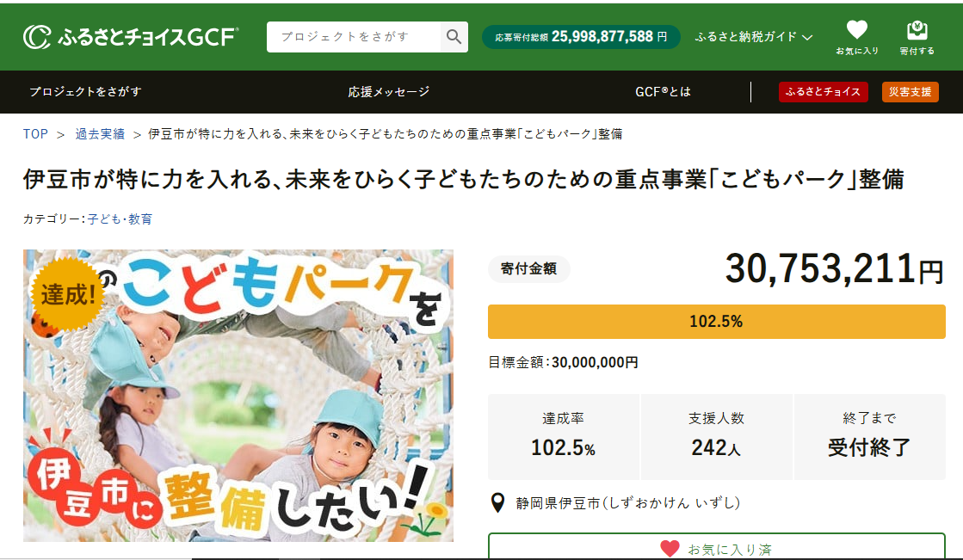The width and height of the screenshot is (963, 560).
Task: Open the 子ども・教育 category link
Action: coord(120,219)
